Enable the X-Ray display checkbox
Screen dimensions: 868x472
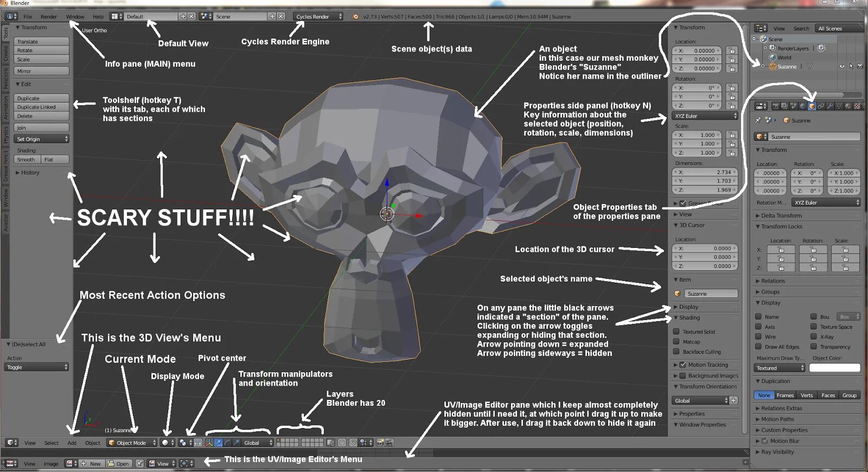814,336
